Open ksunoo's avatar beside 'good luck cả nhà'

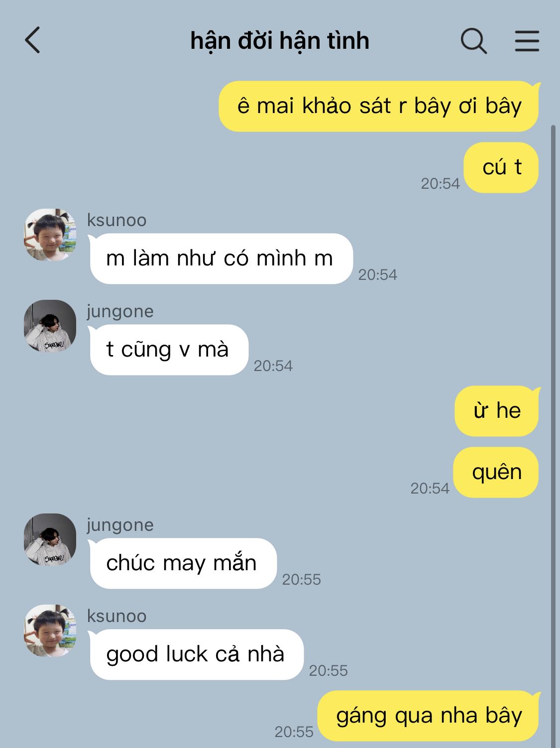tap(50, 631)
